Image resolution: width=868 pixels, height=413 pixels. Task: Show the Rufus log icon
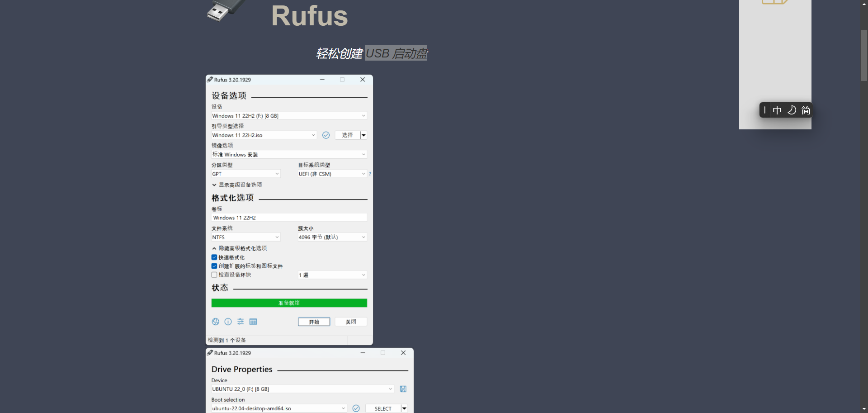(253, 322)
